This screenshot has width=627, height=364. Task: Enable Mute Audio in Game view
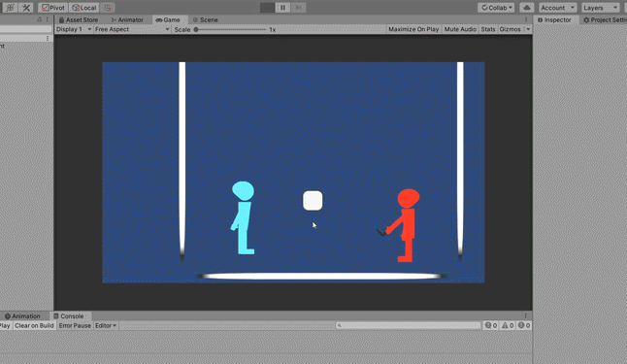click(460, 29)
